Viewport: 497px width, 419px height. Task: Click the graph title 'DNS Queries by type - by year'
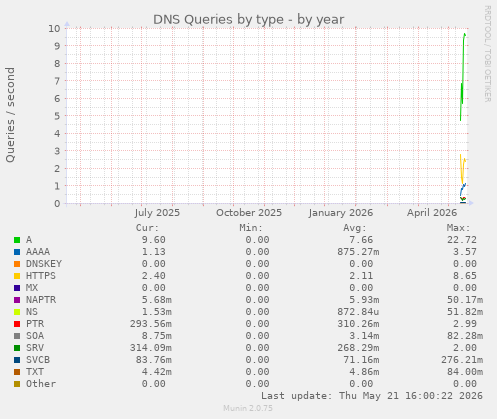tap(248, 20)
